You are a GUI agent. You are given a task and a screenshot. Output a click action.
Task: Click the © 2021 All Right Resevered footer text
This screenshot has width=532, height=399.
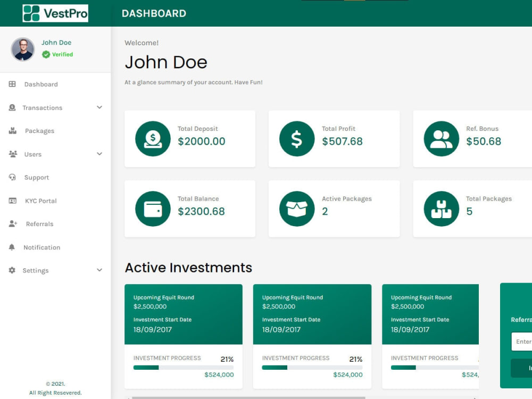tap(55, 388)
